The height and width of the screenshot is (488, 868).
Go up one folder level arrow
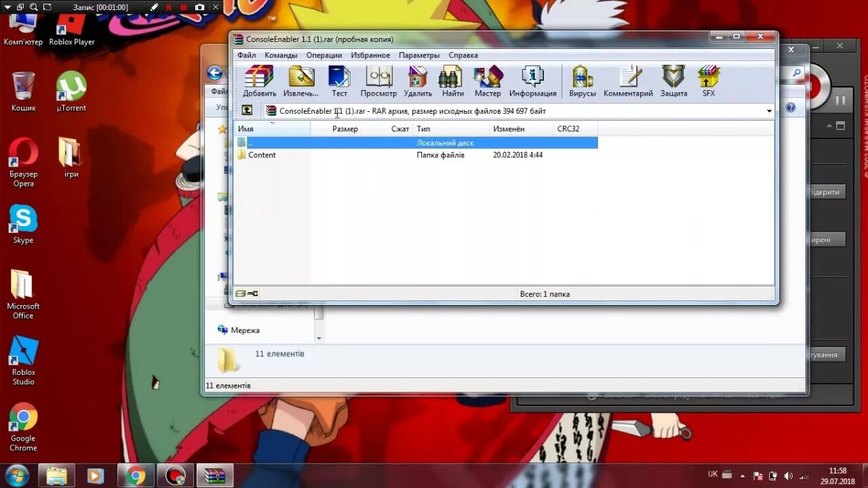(x=247, y=110)
